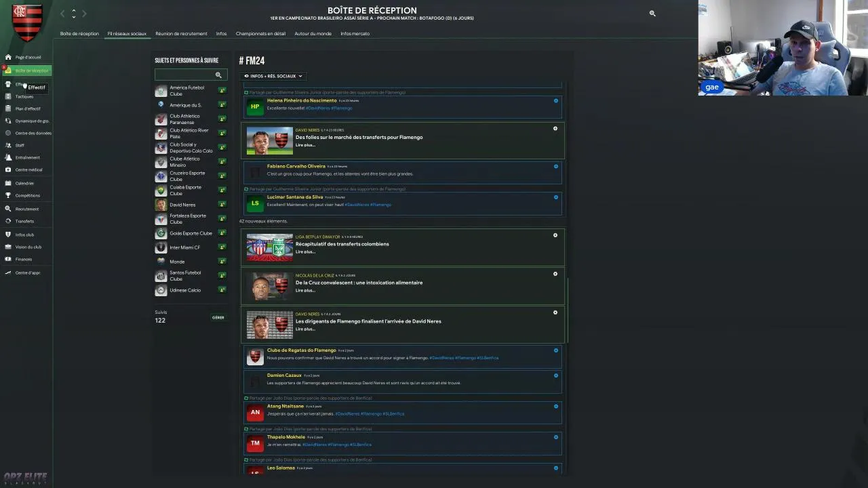Open history dropdown between navigation arrows
This screenshot has width=868, height=488.
pos(74,13)
